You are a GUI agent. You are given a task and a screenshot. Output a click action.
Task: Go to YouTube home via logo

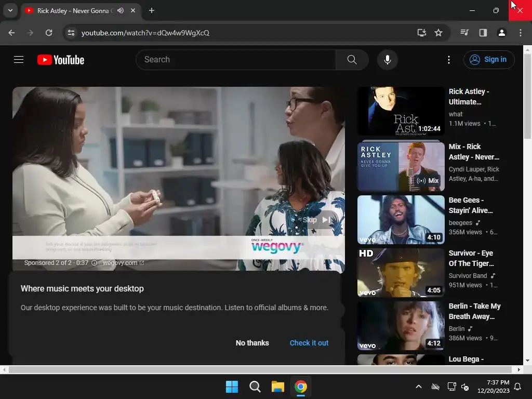[x=61, y=60]
